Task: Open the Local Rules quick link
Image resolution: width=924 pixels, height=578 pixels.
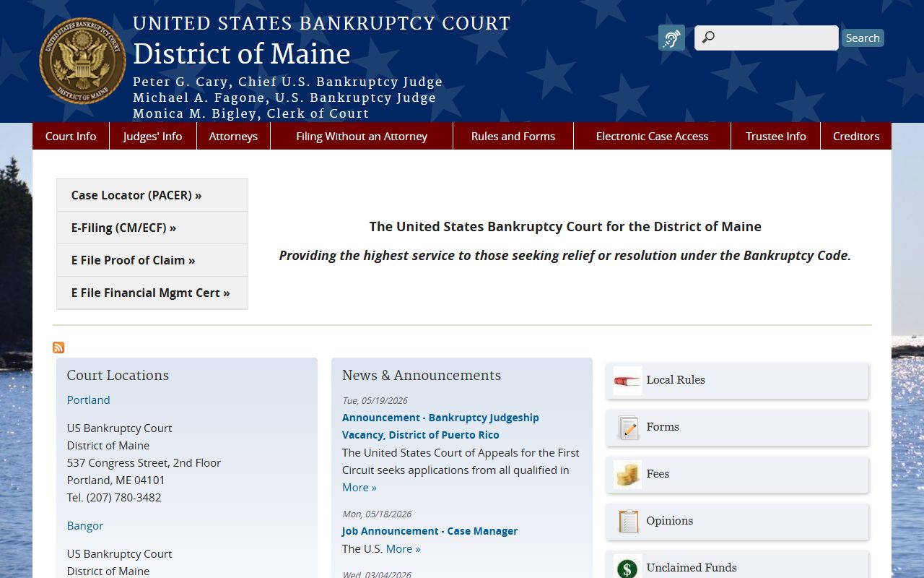Action: pos(737,381)
